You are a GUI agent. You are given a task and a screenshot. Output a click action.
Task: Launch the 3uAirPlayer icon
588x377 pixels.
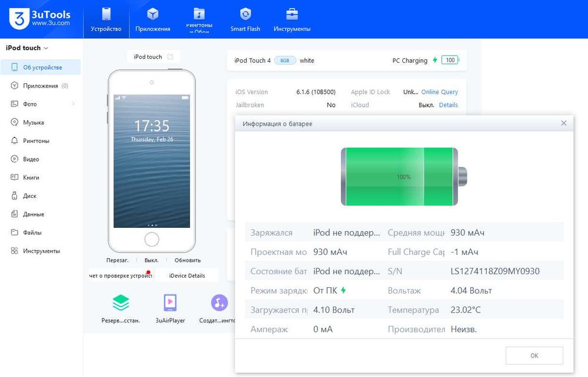170,303
